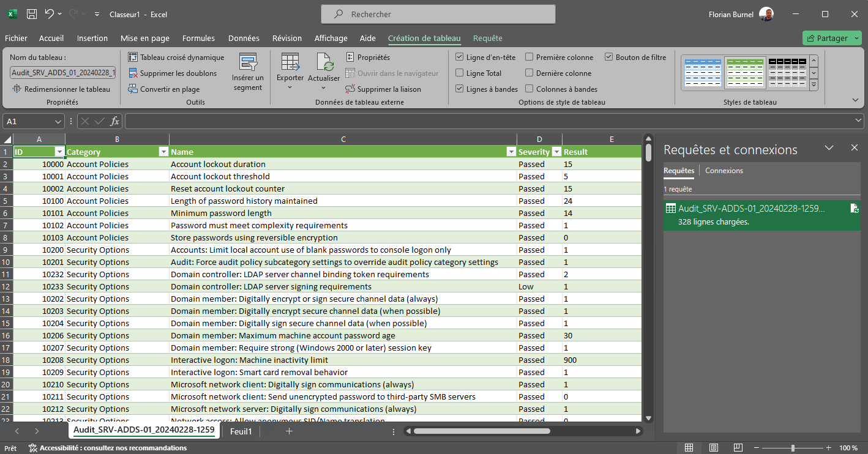This screenshot has height=454, width=868.
Task: Refresh the Audit_SRV-ADDS-01 query icon
Action: (854, 209)
